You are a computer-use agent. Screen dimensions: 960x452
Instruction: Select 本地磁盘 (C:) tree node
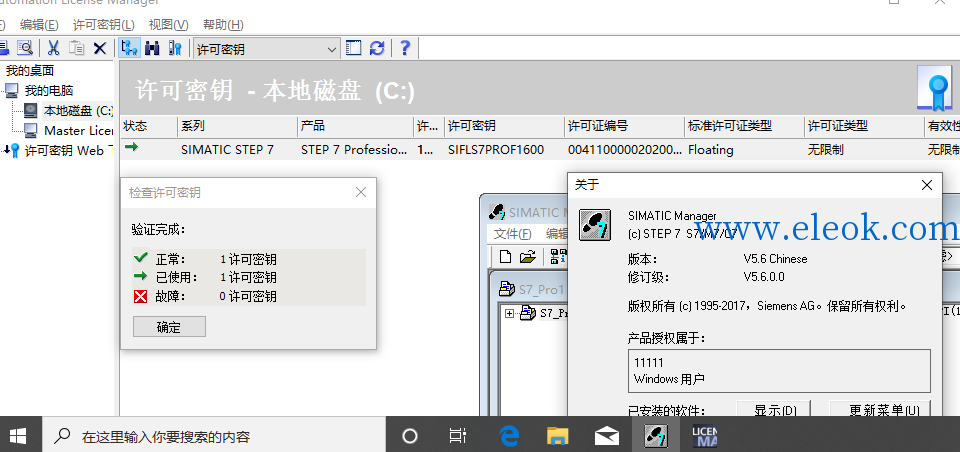click(x=78, y=111)
